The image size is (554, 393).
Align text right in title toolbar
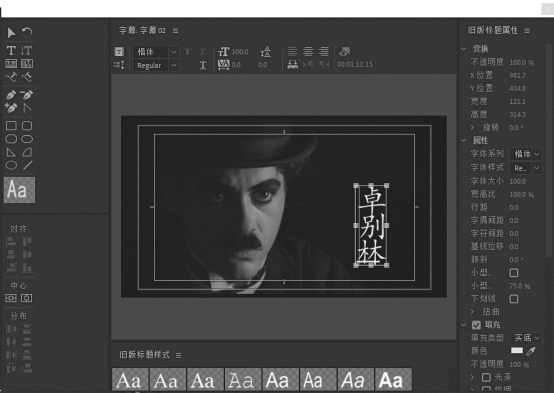pyautogui.click(x=324, y=52)
